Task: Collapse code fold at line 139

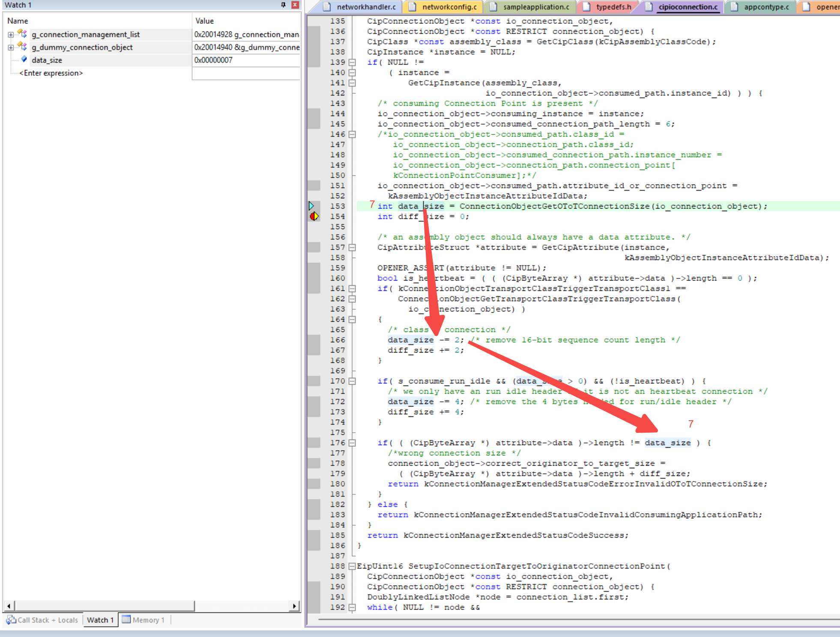Action: (352, 62)
